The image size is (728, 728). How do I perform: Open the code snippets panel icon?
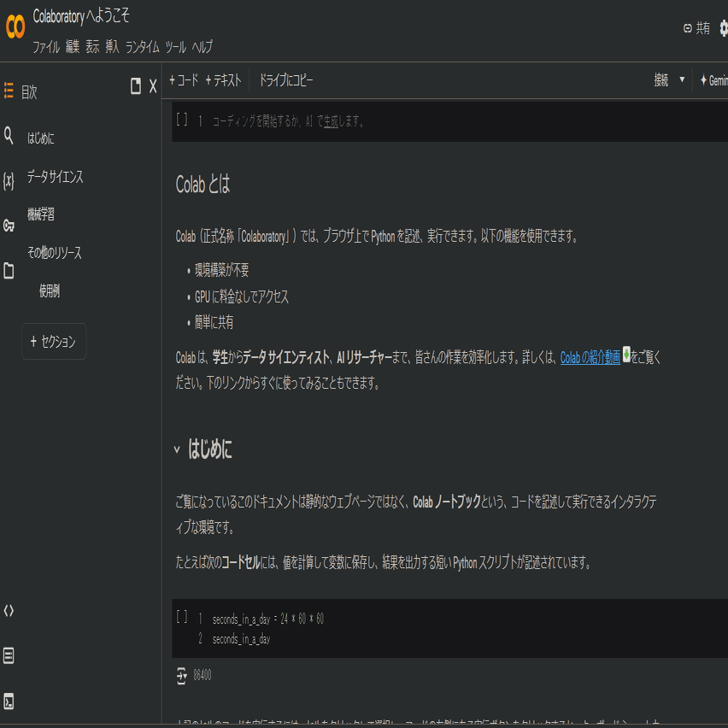pos(9,610)
